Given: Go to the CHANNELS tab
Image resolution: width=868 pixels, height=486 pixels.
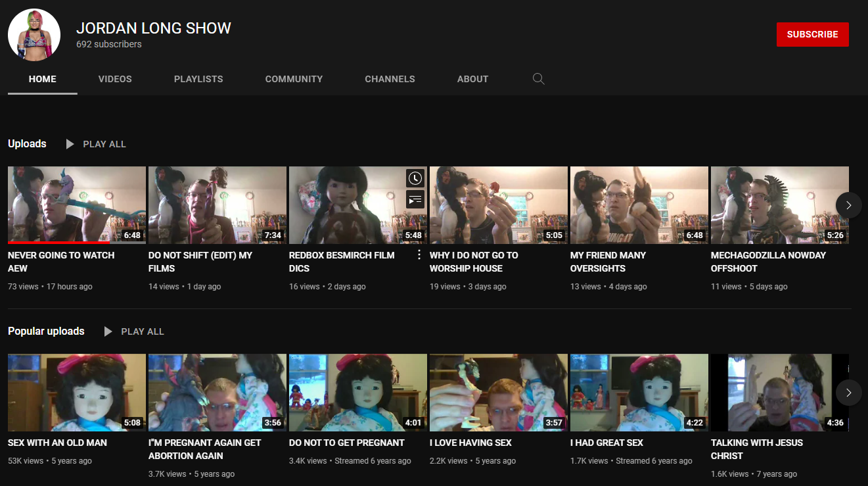Looking at the screenshot, I should pyautogui.click(x=390, y=79).
